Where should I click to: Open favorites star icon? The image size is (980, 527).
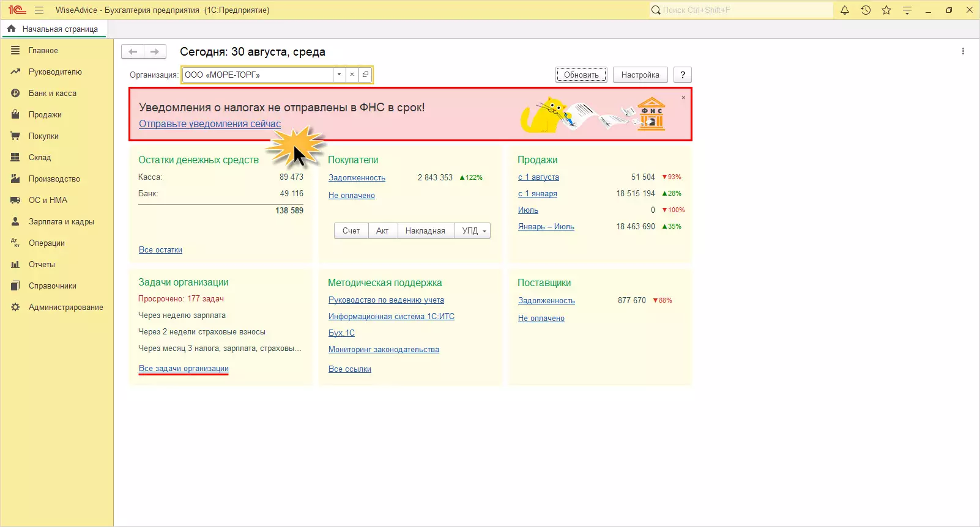pyautogui.click(x=886, y=10)
